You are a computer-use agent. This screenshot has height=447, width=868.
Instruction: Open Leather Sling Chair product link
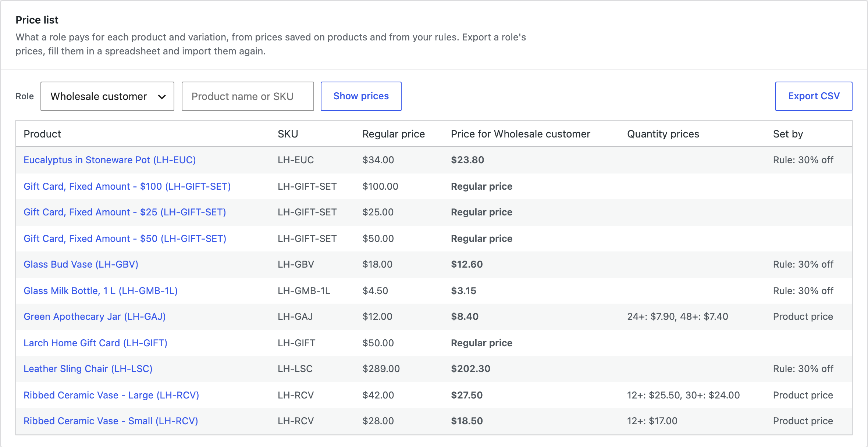point(88,369)
